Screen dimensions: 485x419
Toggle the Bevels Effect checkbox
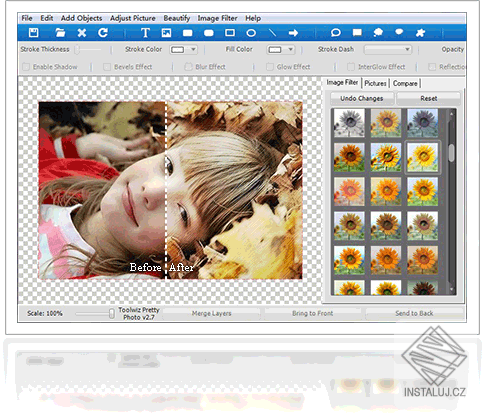pos(107,67)
